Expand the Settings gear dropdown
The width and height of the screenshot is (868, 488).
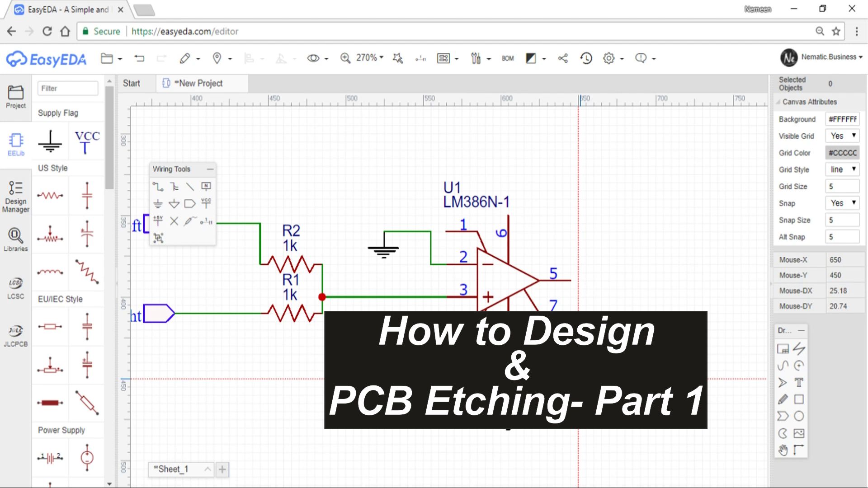[x=613, y=58]
